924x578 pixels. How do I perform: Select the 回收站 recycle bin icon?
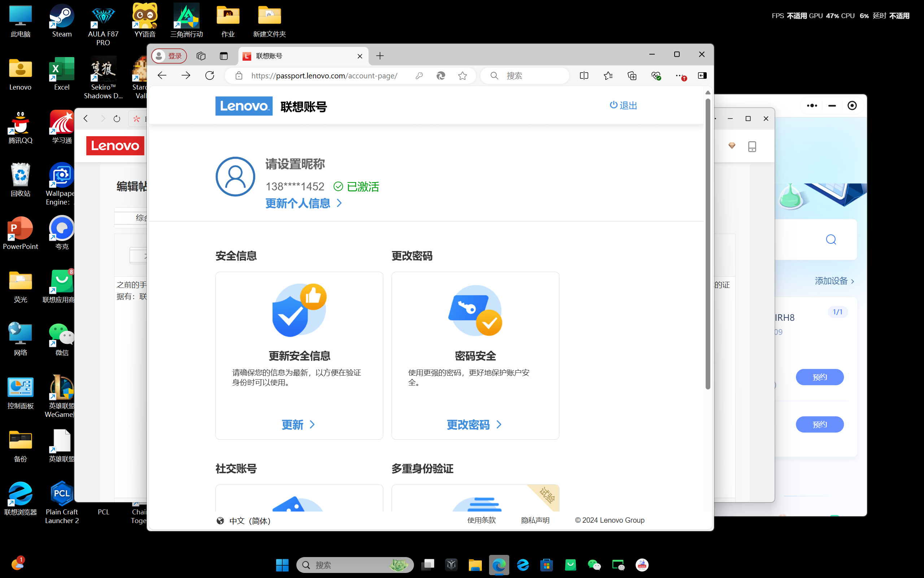21,180
